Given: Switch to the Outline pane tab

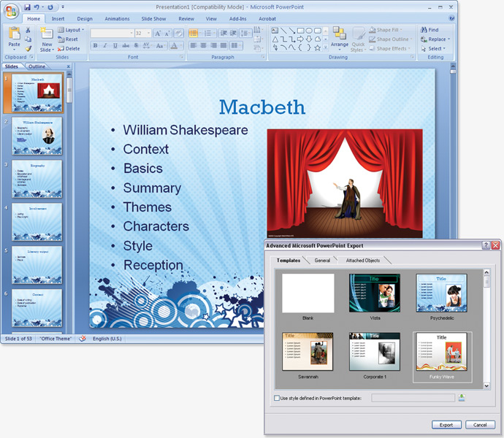Looking at the screenshot, I should pos(37,66).
